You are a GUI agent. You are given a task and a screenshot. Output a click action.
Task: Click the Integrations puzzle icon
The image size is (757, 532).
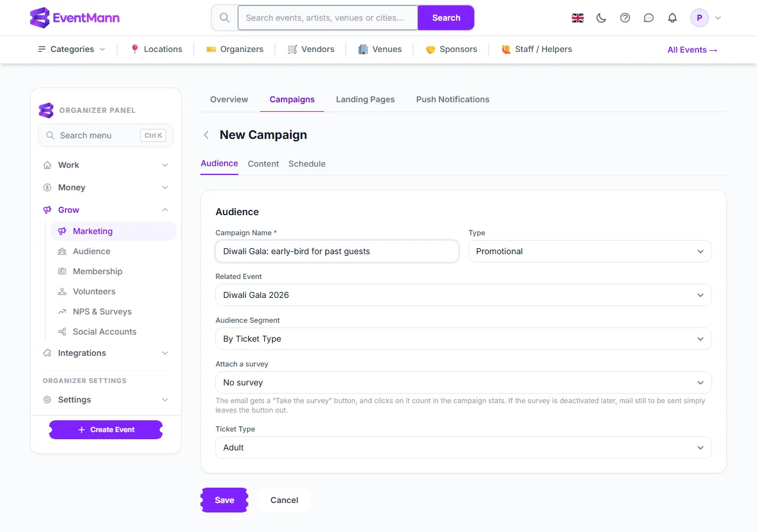point(47,353)
